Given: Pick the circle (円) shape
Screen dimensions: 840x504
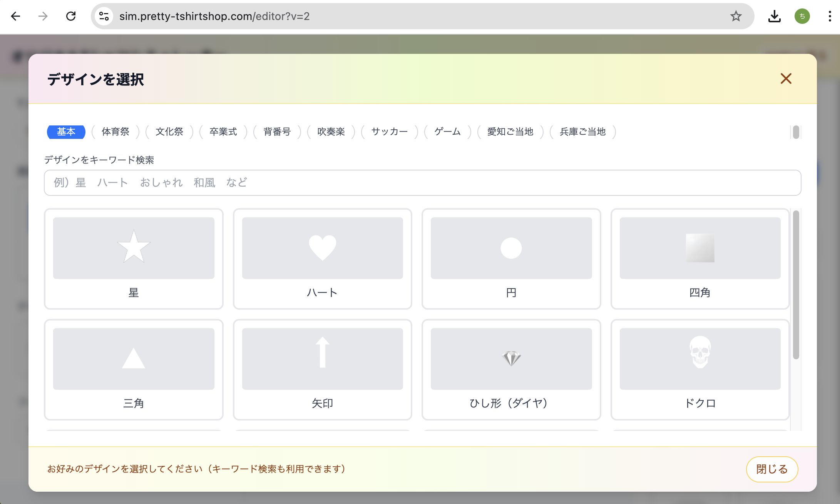Looking at the screenshot, I should pyautogui.click(x=511, y=259).
